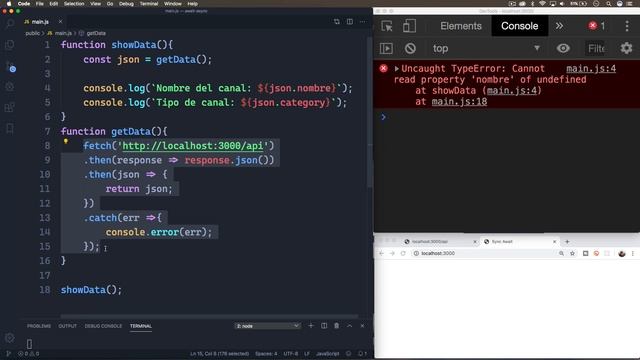Open editor More Actions ellipsis

tap(363, 22)
